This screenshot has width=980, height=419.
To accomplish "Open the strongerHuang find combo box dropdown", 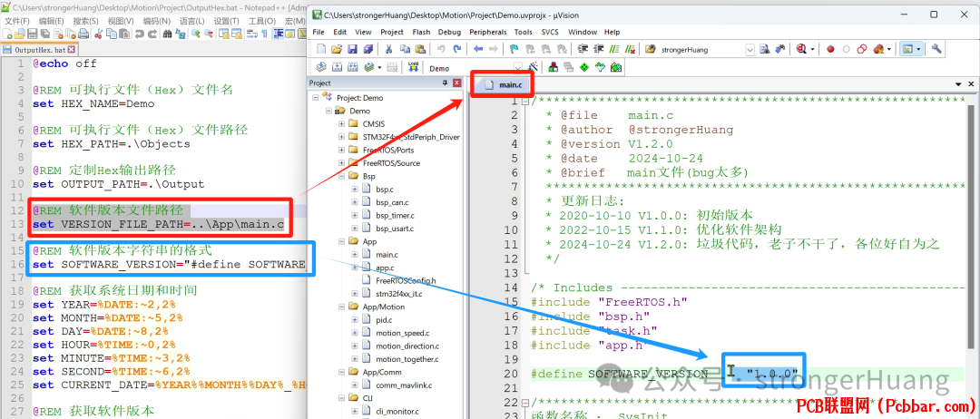I will point(750,49).
